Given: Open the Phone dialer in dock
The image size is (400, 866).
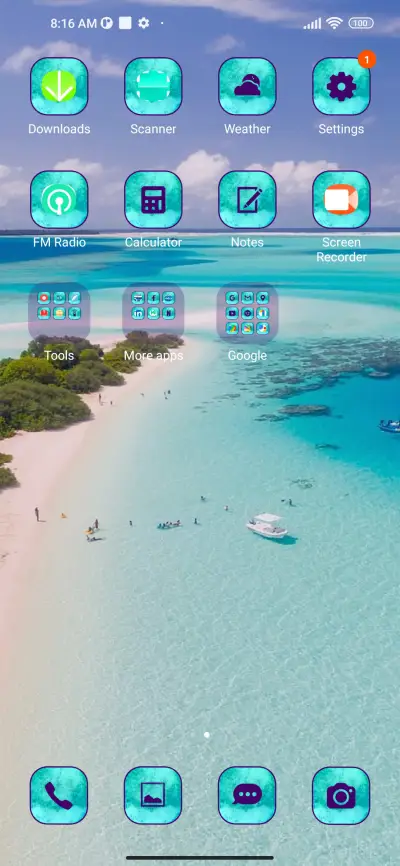Looking at the screenshot, I should tap(59, 795).
